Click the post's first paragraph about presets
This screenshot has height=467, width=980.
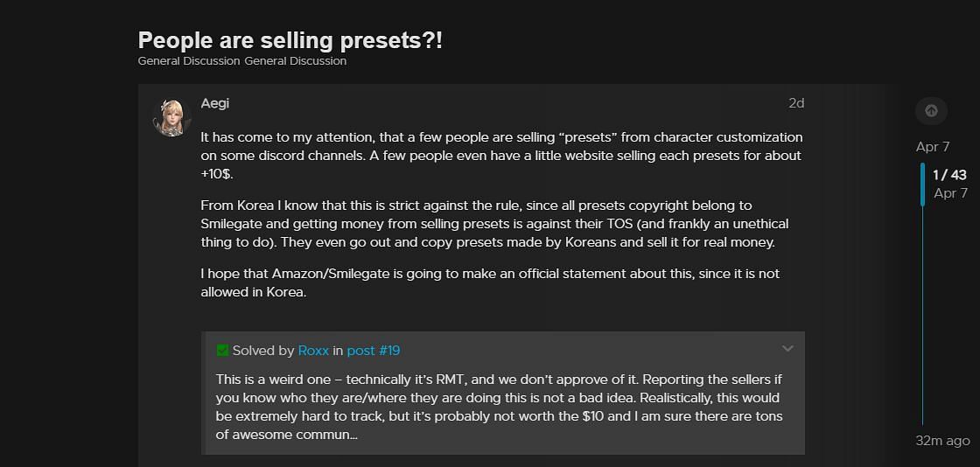pyautogui.click(x=501, y=156)
